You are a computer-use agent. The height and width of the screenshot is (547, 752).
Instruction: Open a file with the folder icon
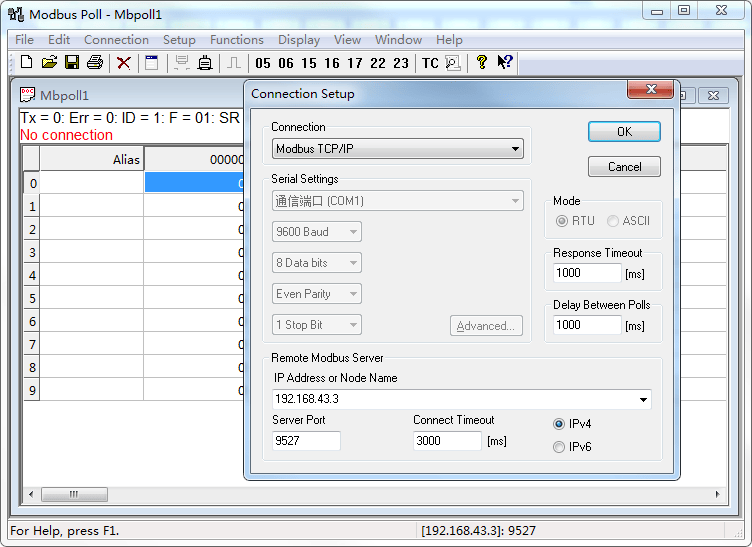49,62
